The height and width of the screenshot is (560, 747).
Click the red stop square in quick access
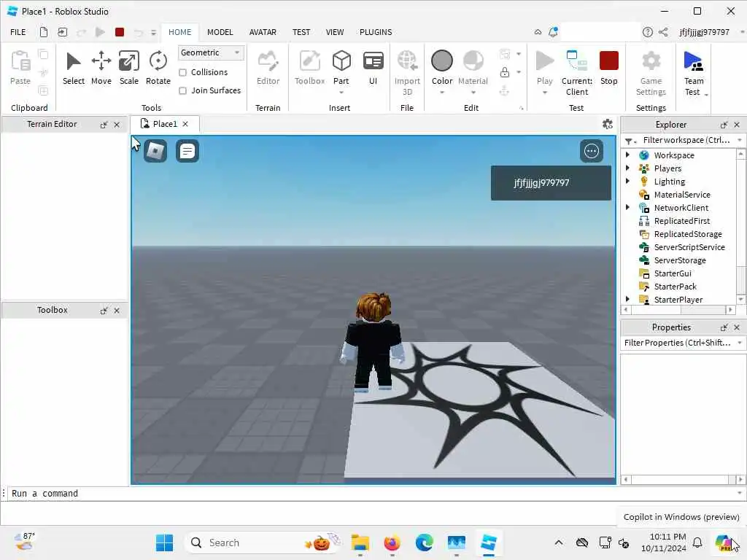[x=120, y=32]
